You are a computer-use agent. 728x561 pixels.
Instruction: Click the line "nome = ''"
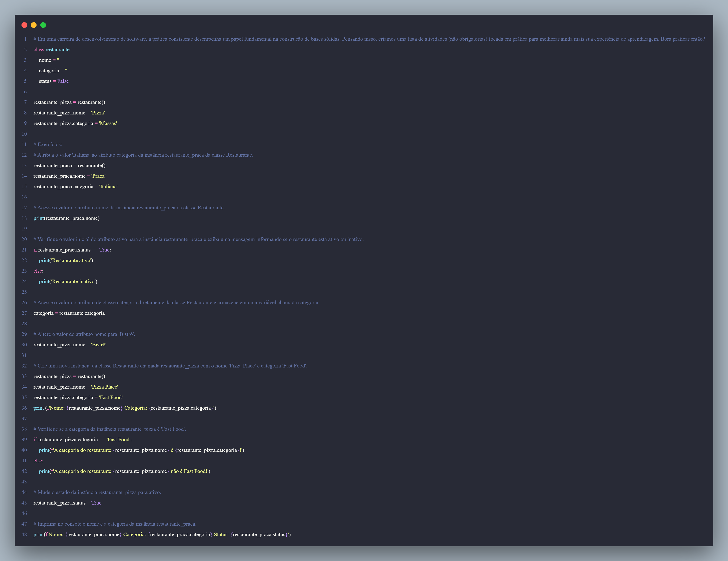point(49,60)
